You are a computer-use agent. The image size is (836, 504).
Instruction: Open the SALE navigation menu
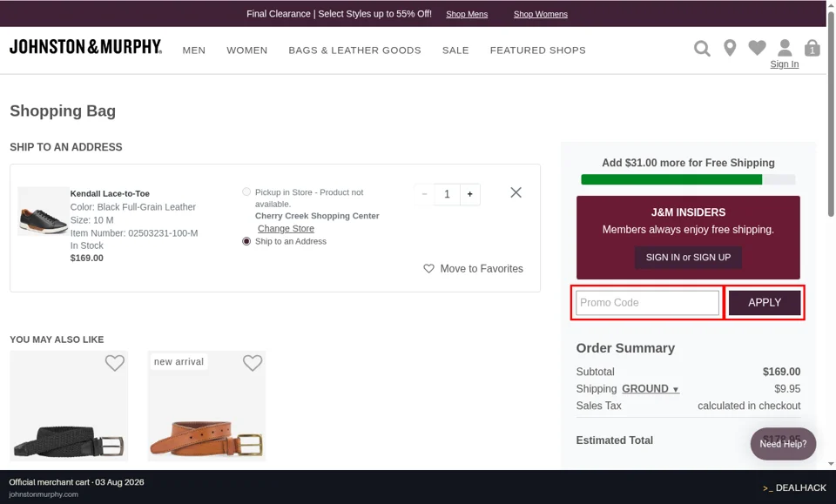(x=455, y=50)
